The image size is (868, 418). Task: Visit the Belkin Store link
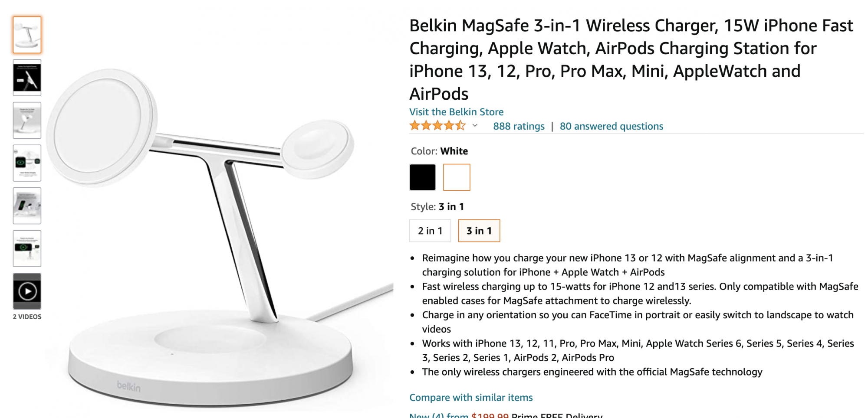(456, 112)
